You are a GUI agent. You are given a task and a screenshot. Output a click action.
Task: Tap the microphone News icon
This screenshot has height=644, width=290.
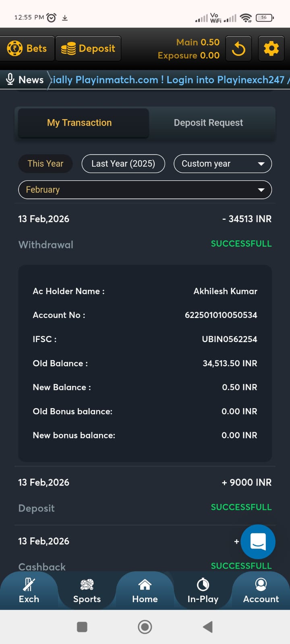(x=10, y=79)
